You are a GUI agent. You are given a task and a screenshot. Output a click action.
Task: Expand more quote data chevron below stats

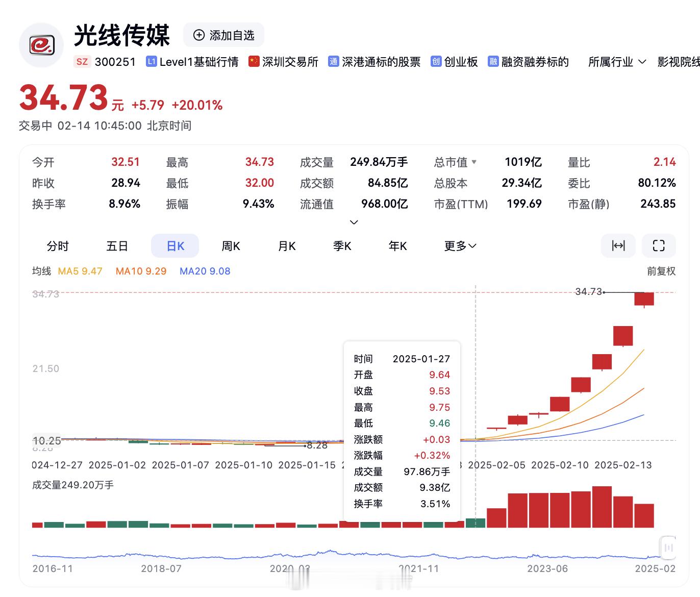354,222
